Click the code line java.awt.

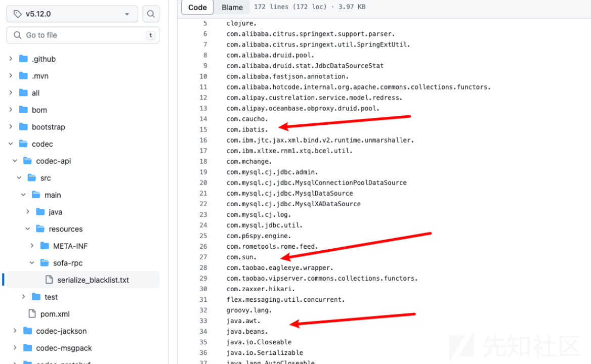pos(243,321)
